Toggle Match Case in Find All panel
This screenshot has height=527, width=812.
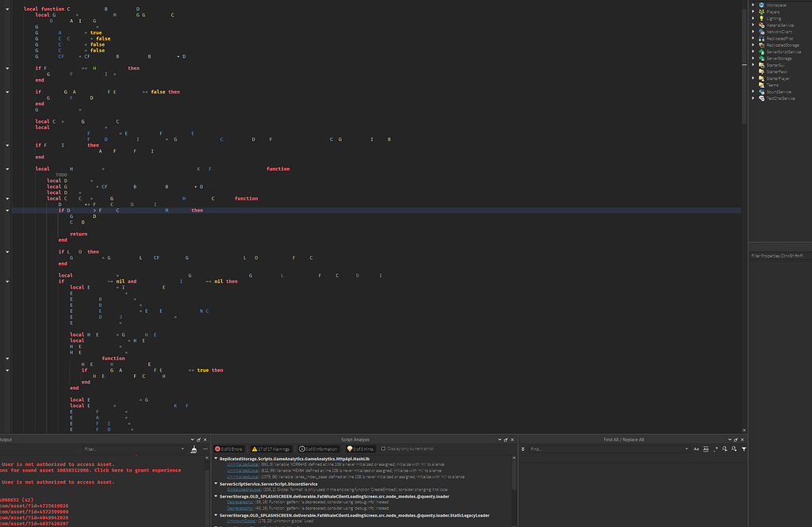697,449
